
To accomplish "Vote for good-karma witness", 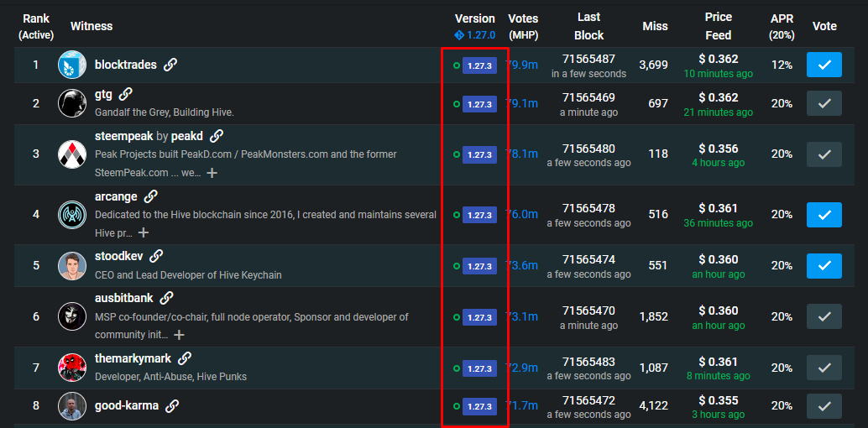I will [x=824, y=406].
